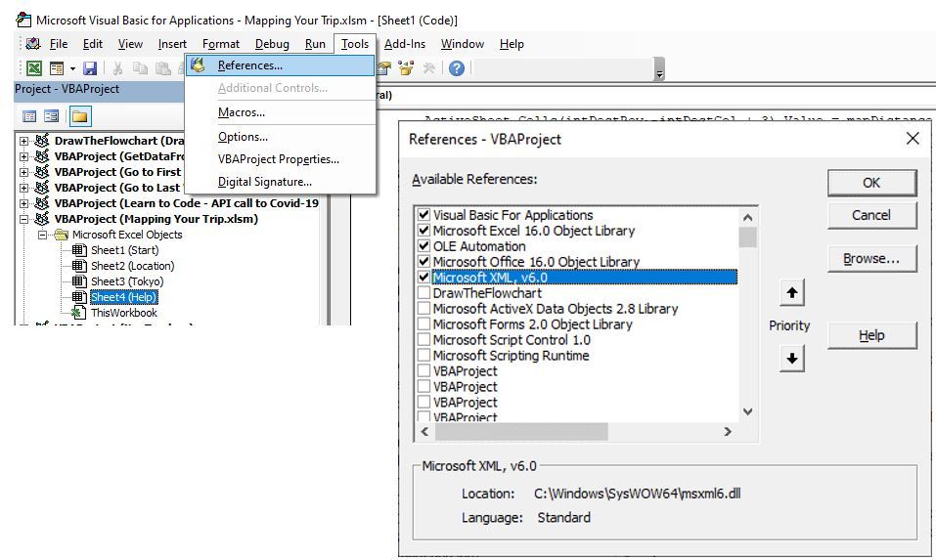Click the application icon in the title bar
936x560 pixels.
23,20
